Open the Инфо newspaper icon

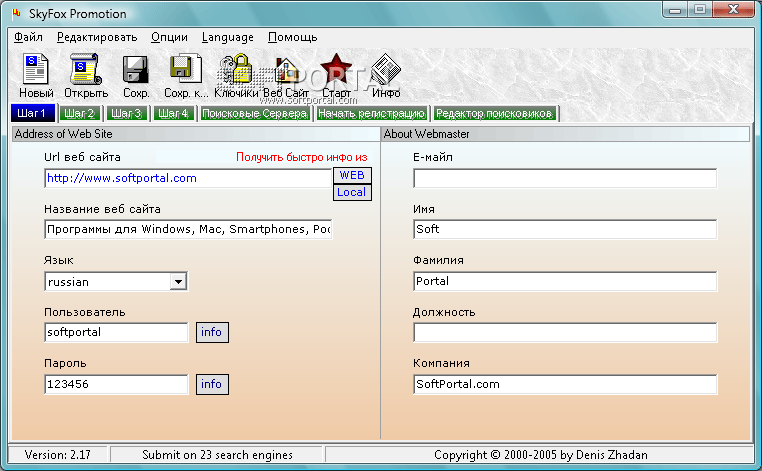(386, 69)
